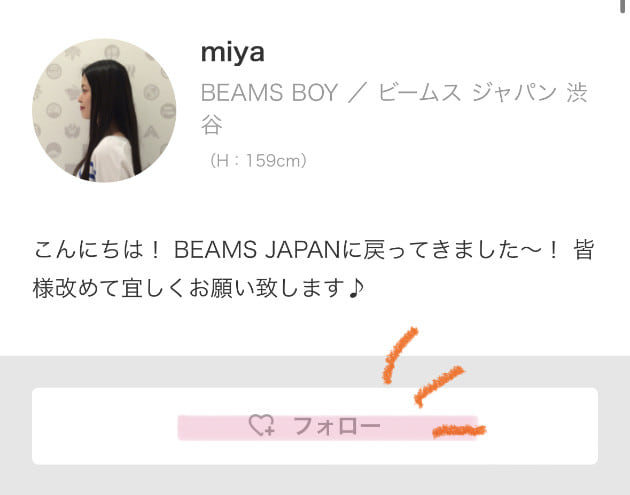Open the BEAMS BOY label link
Screen dimensions: 630x495
click(x=269, y=93)
